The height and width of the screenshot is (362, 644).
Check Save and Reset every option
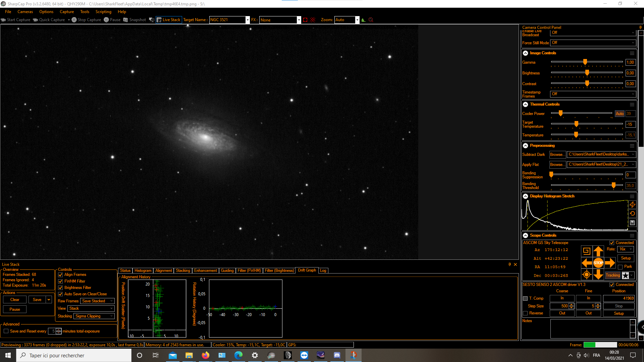[x=6, y=331]
